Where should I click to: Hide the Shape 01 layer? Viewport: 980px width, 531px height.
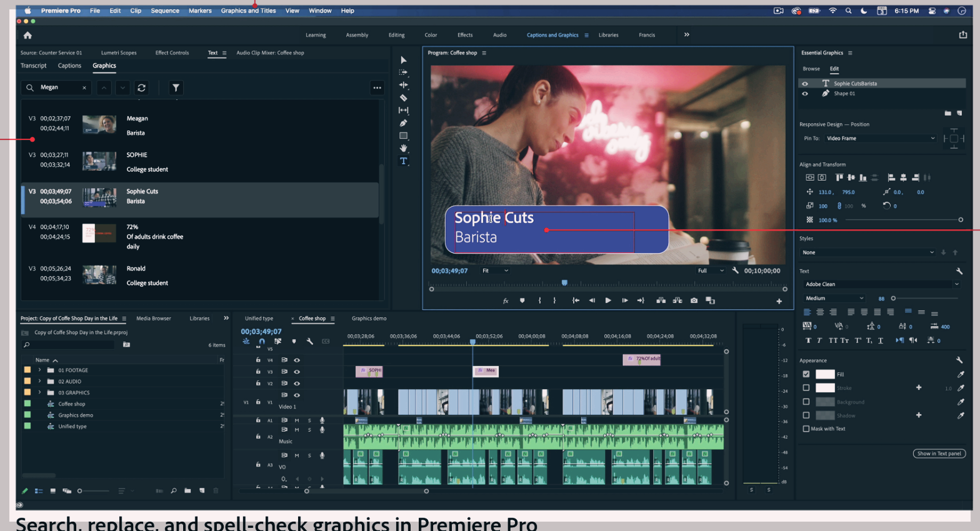pyautogui.click(x=805, y=94)
